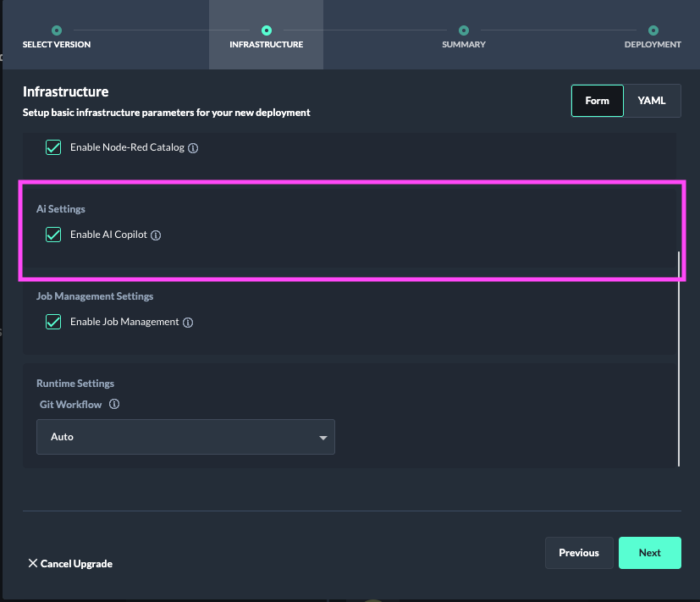This screenshot has height=602, width=700.
Task: Click the form's vertical scrollbar
Action: [679, 359]
